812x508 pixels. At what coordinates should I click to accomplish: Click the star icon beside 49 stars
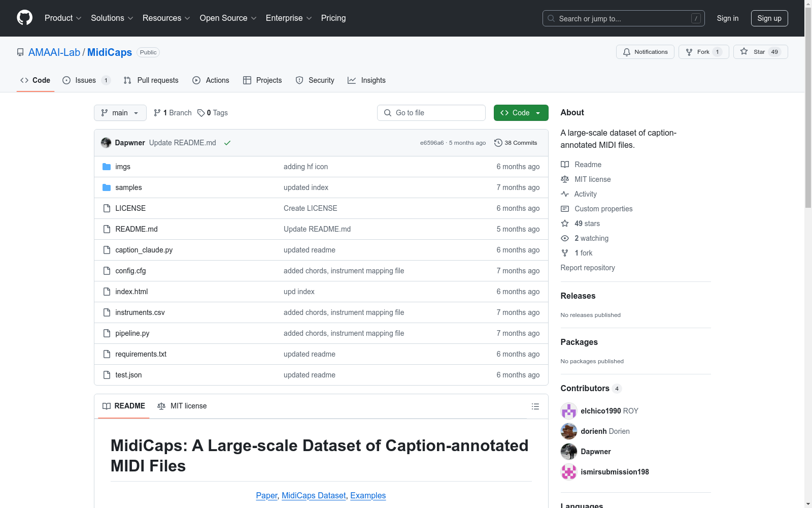tap(565, 224)
